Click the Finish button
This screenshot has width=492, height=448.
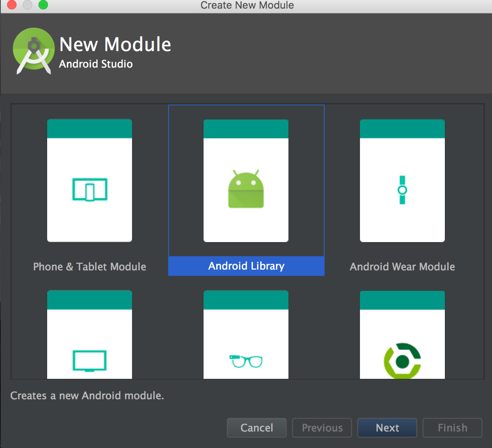(x=452, y=428)
